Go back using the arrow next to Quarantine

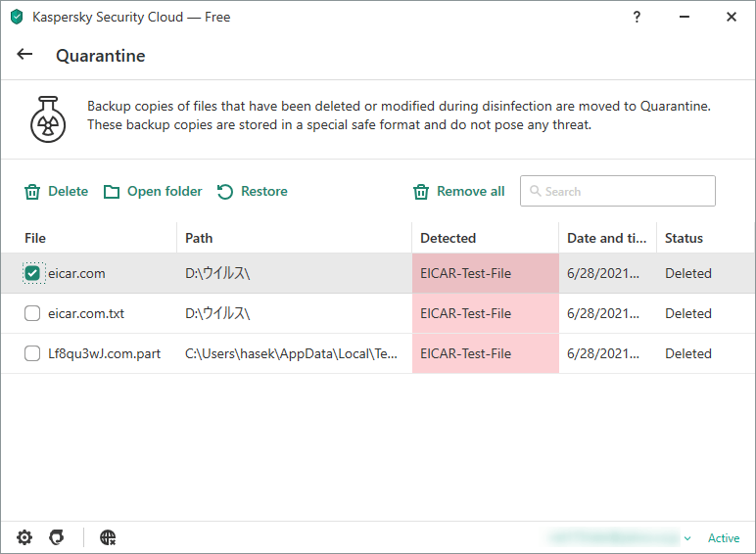pyautogui.click(x=24, y=55)
